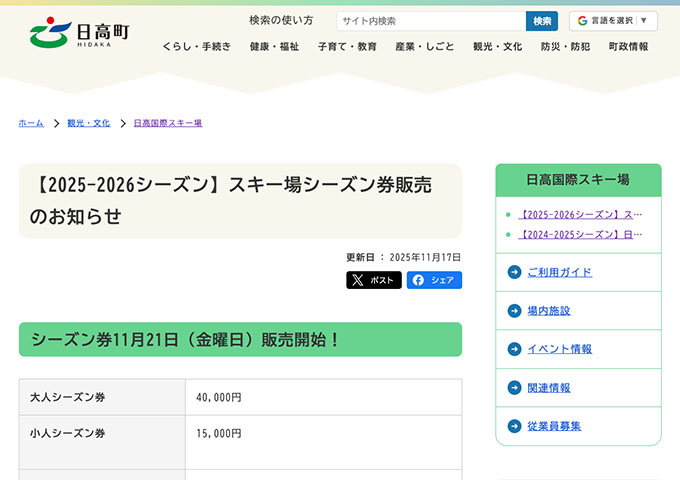Click arrow icon beside 場内施設
This screenshot has width=680, height=480.
point(514,311)
